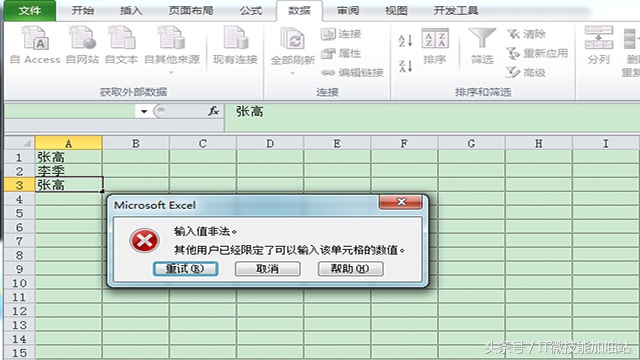
Task: Click 高级 (Advanced) filter button
Action: coord(526,73)
